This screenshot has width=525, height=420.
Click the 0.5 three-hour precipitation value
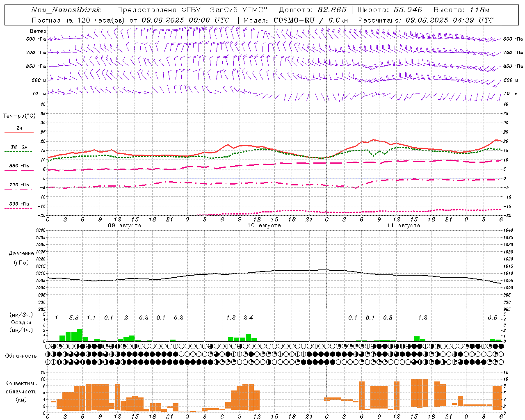click(492, 317)
